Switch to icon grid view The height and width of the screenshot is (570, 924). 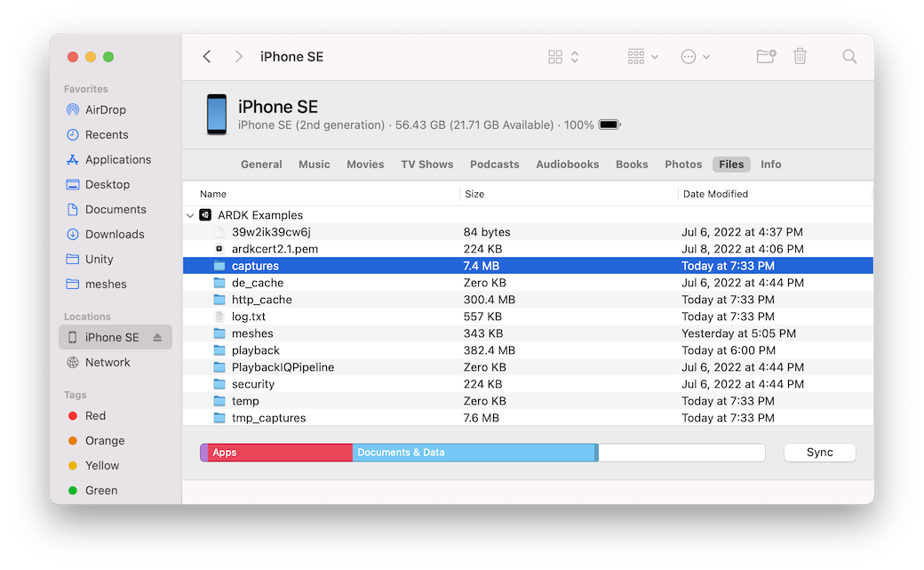point(555,57)
